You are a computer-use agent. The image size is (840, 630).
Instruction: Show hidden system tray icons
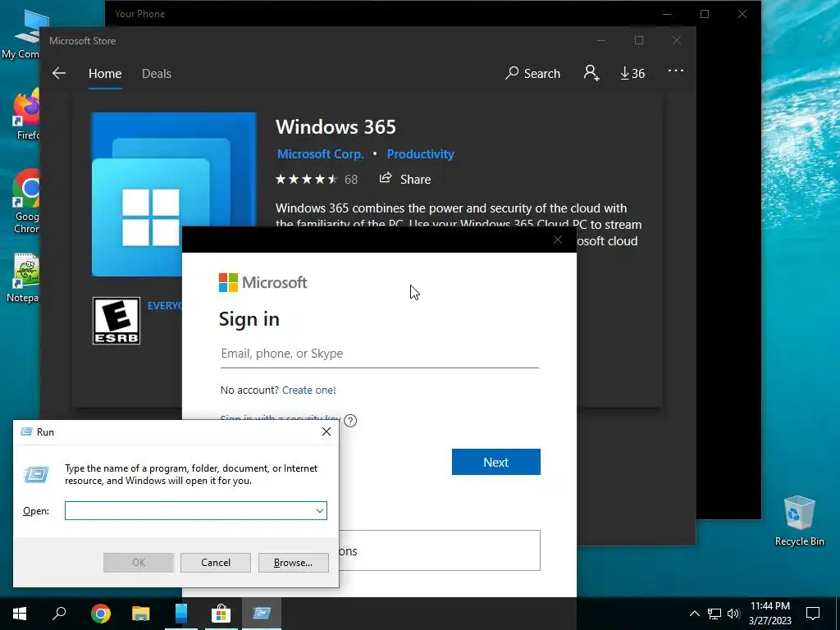pyautogui.click(x=694, y=614)
